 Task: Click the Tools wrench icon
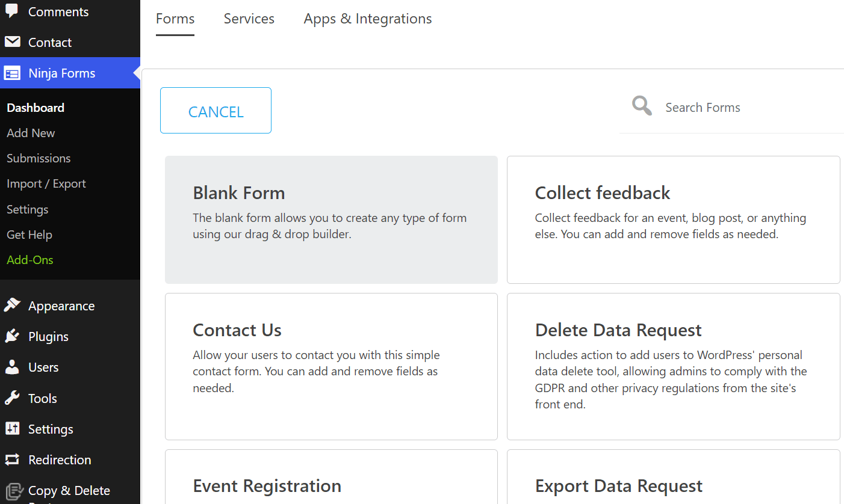[12, 398]
